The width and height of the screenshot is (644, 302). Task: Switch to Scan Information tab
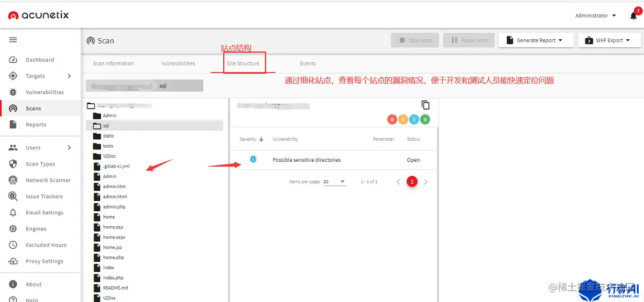click(113, 63)
